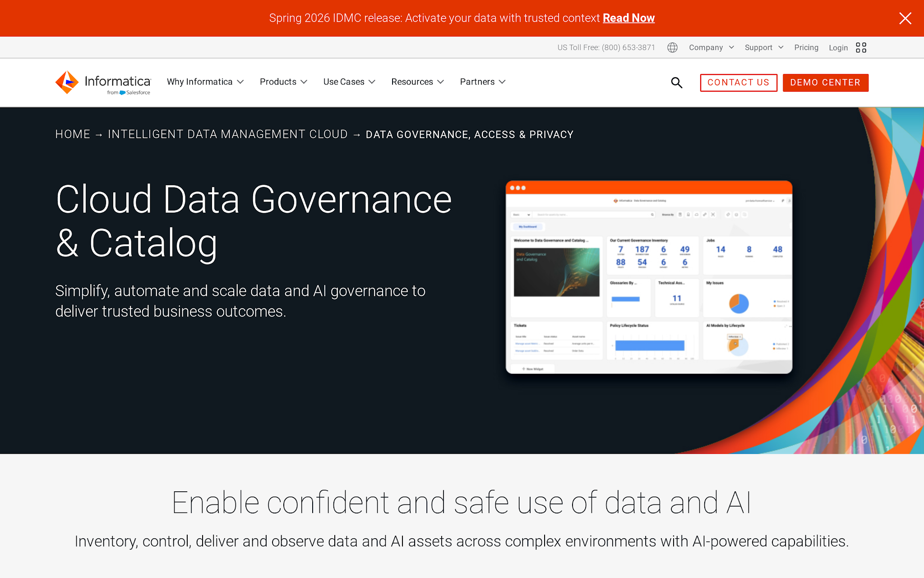Click the Informatica logo
This screenshot has width=924, height=578.
coord(103,83)
